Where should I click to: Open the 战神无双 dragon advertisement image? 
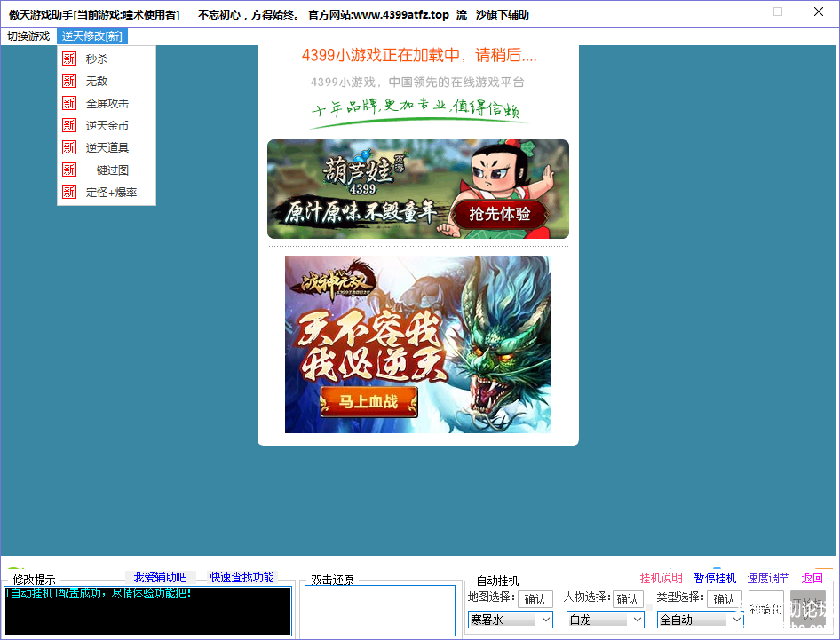(x=418, y=344)
